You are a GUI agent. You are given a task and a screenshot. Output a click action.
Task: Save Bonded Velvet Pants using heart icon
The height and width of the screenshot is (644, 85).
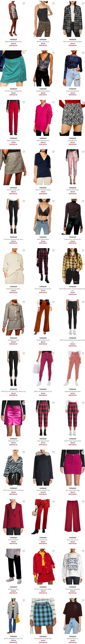[x=83, y=152]
